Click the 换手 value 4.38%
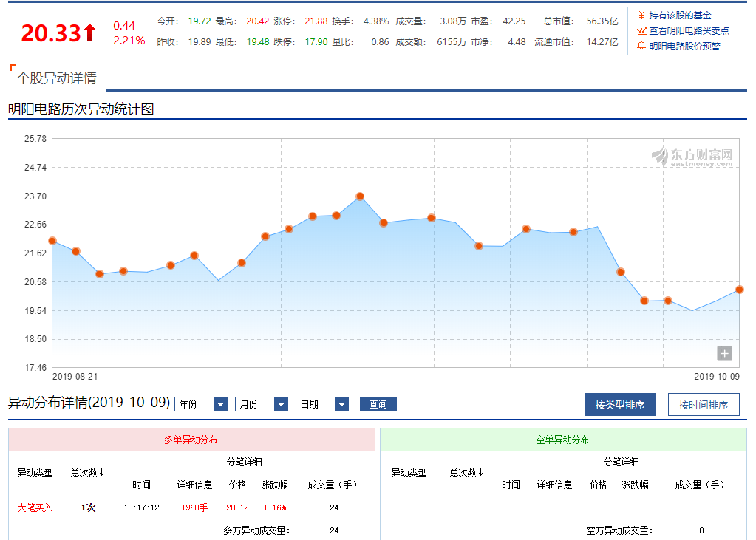This screenshot has height=540, width=756. pyautogui.click(x=376, y=21)
